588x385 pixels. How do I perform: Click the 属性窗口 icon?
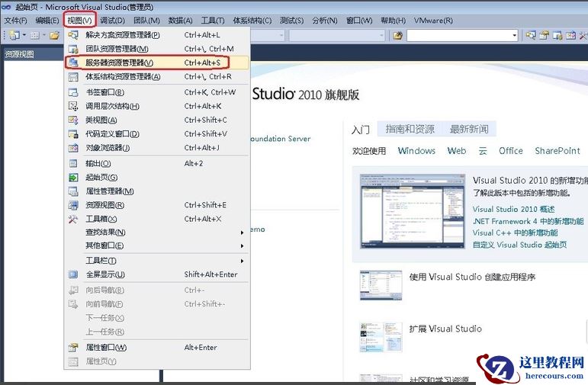pyautogui.click(x=73, y=348)
